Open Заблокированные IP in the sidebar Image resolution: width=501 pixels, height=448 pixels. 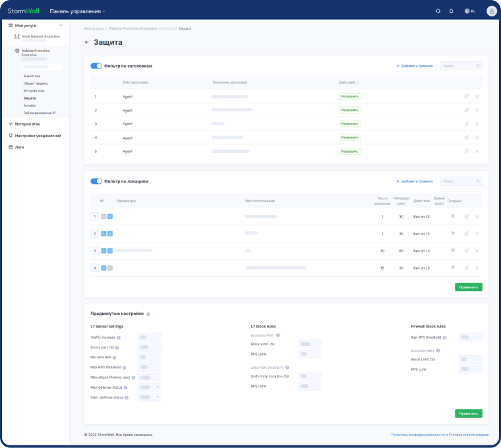point(40,113)
